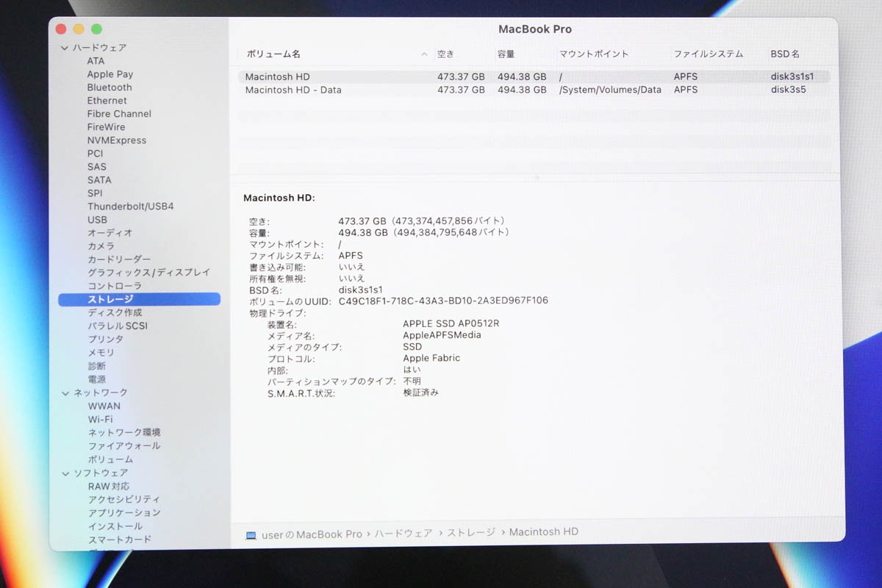Collapse the ソフトウェア section chevron

(64, 473)
